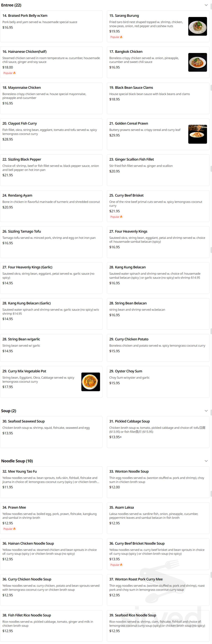Open the Sarang Burung dish photo
Viewport: 212px width, 644px height.
197,26
